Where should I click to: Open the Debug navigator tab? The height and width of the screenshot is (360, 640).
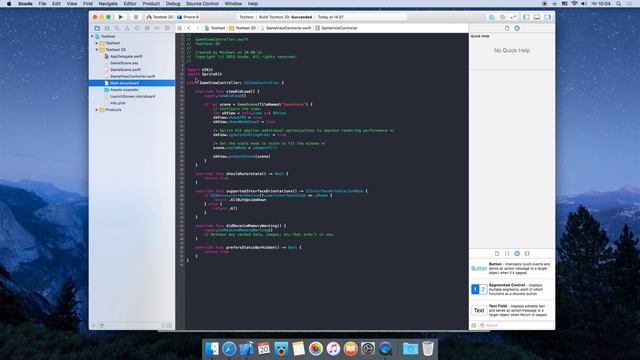pyautogui.click(x=147, y=28)
